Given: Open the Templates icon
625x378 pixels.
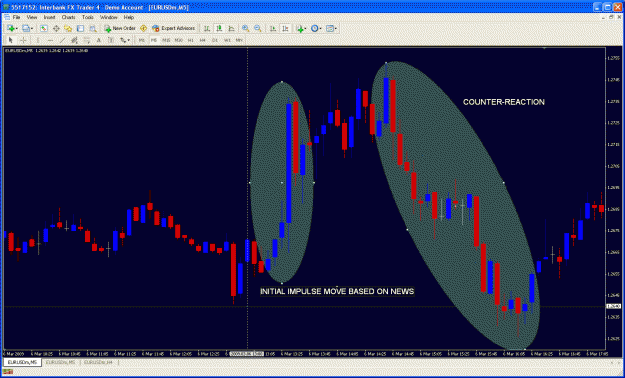Looking at the screenshot, I should pos(330,28).
